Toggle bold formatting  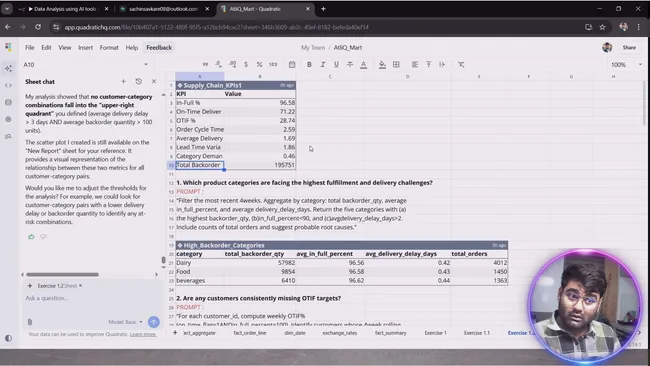[x=309, y=65]
